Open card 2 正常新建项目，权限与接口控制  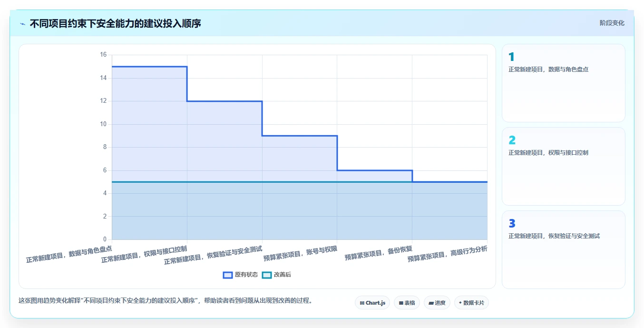pos(563,166)
